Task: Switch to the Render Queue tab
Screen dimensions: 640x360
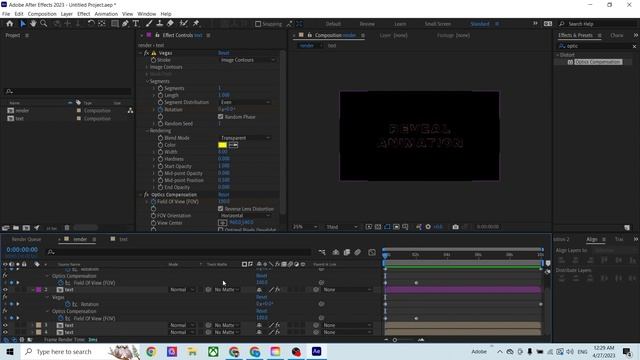Action: (26, 239)
